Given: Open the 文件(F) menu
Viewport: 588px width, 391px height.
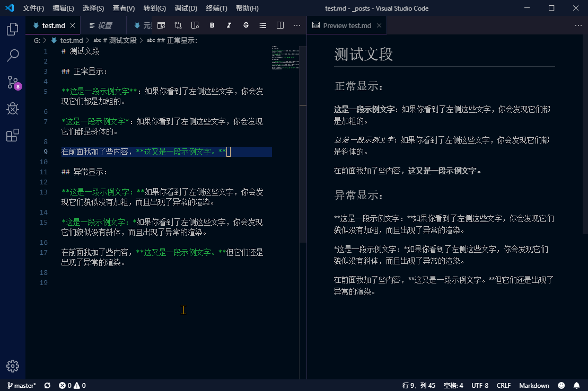Looking at the screenshot, I should [x=33, y=8].
